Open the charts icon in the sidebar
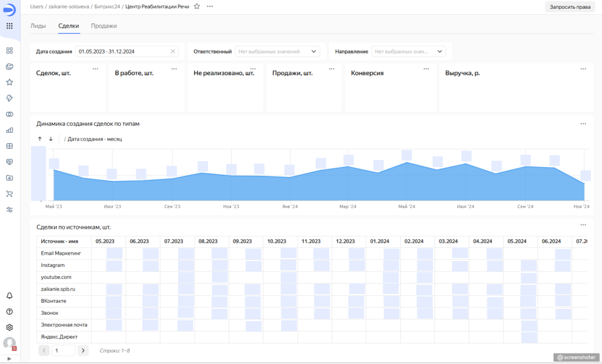Viewport: 602px width, 364px height. point(9,130)
